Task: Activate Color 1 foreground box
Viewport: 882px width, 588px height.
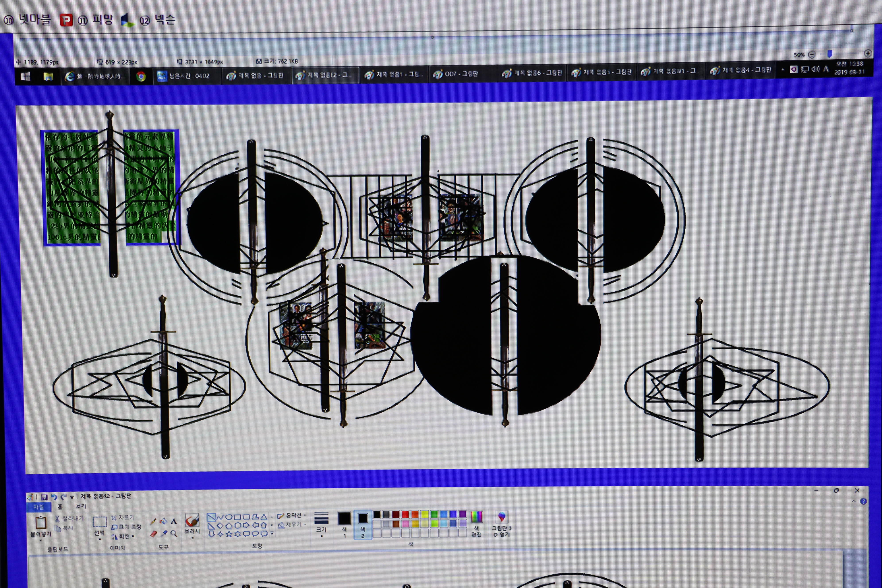Action: coord(344,519)
